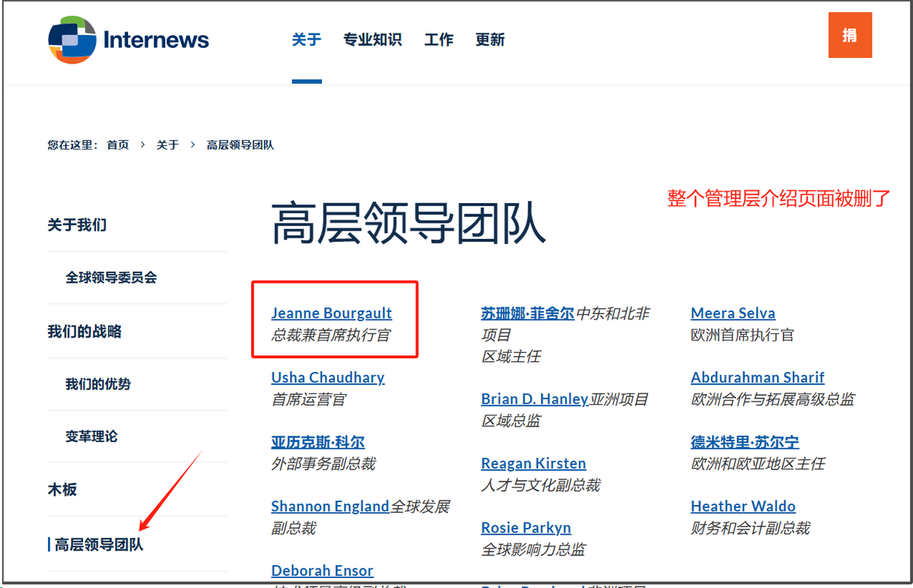Go to 关于 in the breadcrumb

(167, 145)
